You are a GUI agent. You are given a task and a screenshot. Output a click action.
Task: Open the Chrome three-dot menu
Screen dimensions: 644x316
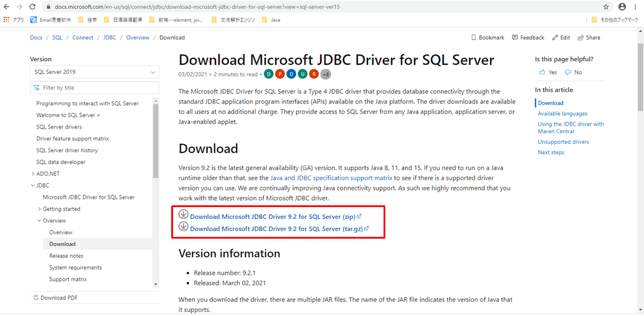[x=635, y=7]
